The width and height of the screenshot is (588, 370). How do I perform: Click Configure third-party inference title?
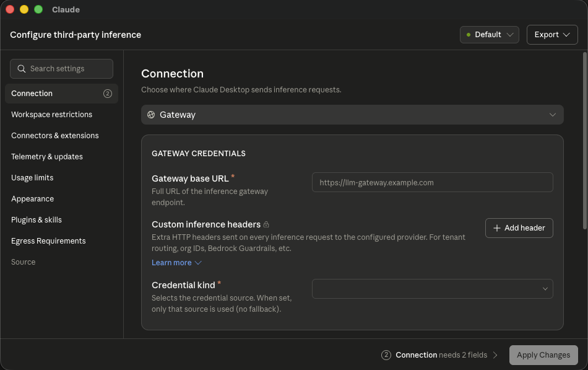pyautogui.click(x=76, y=35)
